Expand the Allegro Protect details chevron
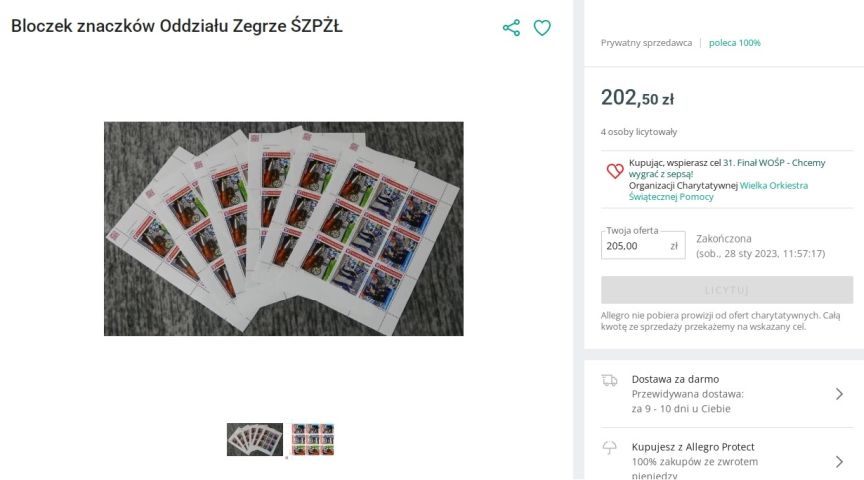The height and width of the screenshot is (480, 864). pos(839,462)
